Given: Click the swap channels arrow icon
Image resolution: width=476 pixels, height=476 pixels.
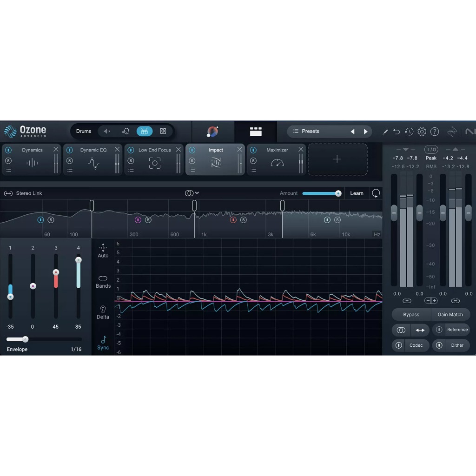Looking at the screenshot, I should point(420,331).
